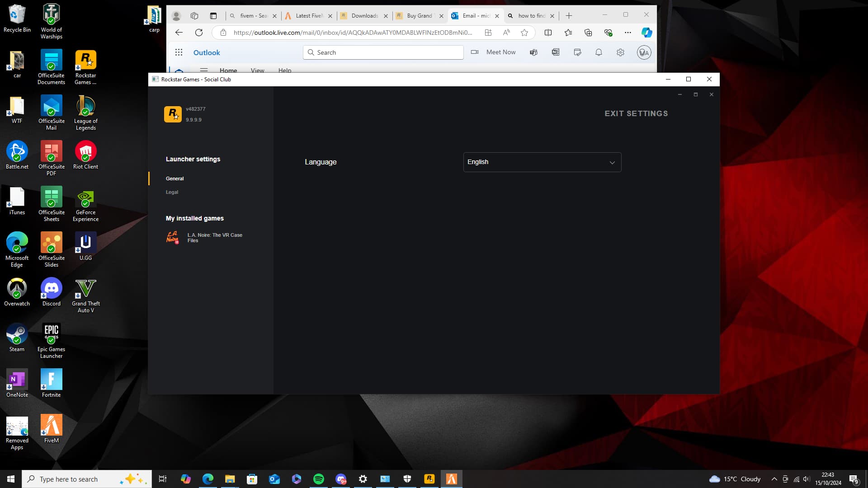
Task: Click the Outlook search box
Action: pyautogui.click(x=383, y=52)
